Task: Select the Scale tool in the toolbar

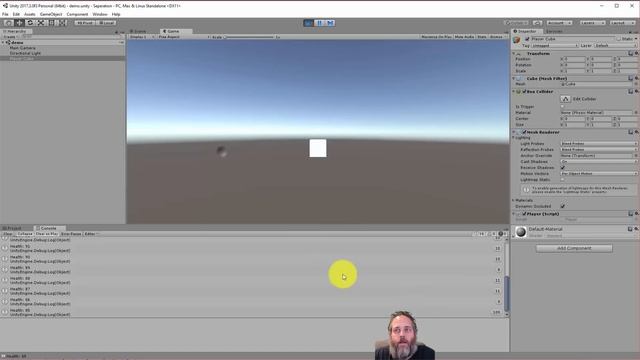Action: [x=41, y=23]
